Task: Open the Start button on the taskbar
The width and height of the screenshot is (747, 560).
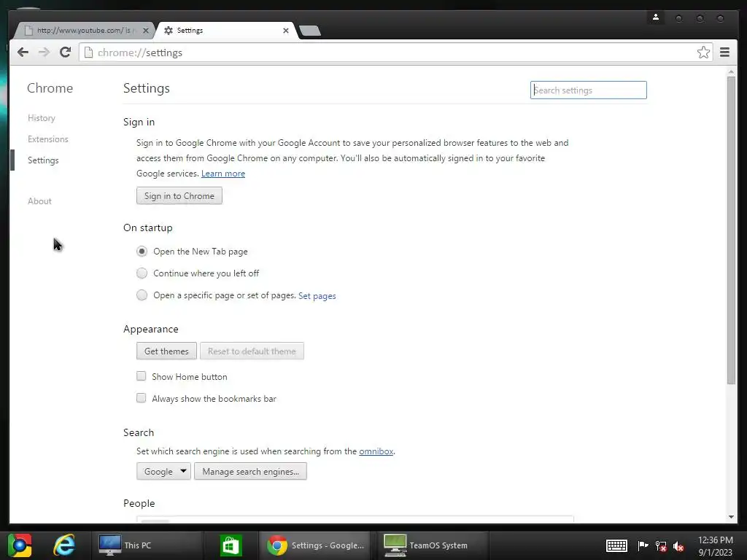Action: pos(20,545)
